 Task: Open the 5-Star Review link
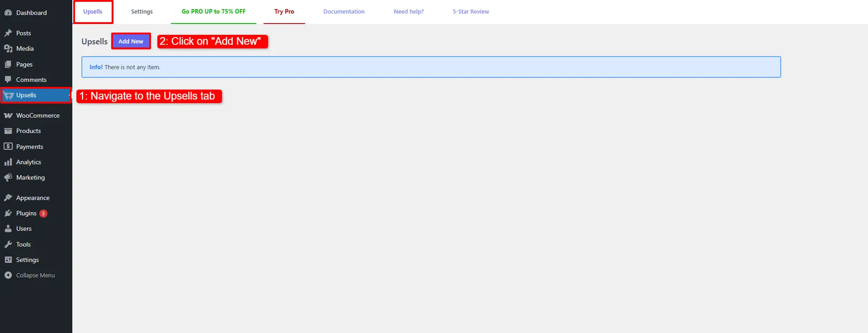[x=471, y=12]
